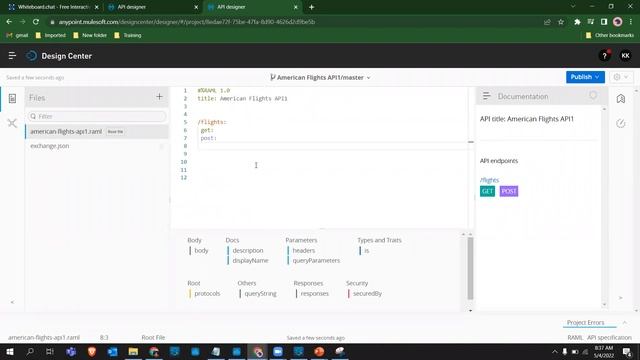The image size is (640, 360).
Task: Insert queryParameters suggestion
Action: (x=316, y=260)
